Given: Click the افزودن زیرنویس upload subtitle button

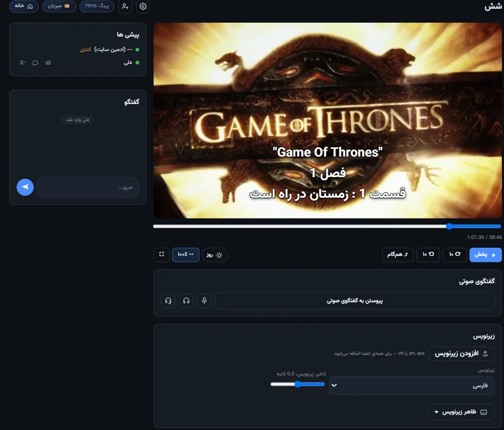Looking at the screenshot, I should pyautogui.click(x=462, y=354).
